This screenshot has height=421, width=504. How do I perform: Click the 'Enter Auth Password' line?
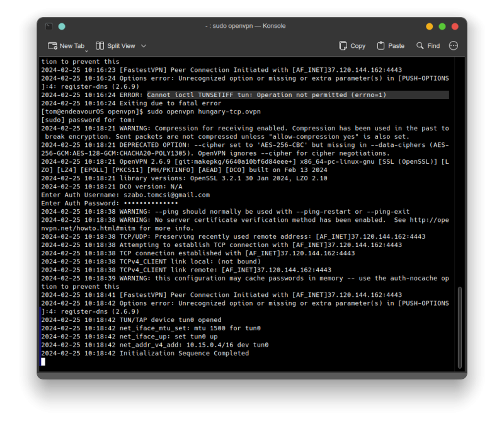coord(110,204)
